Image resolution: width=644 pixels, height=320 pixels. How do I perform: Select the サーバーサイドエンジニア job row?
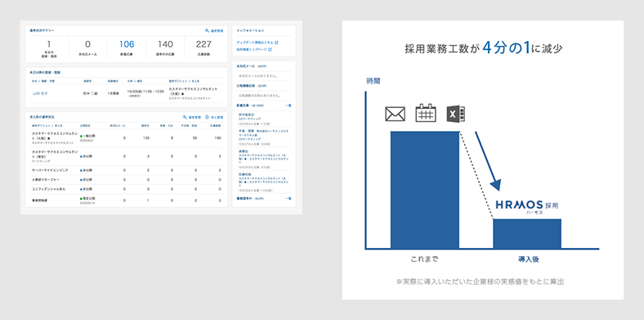[126, 170]
